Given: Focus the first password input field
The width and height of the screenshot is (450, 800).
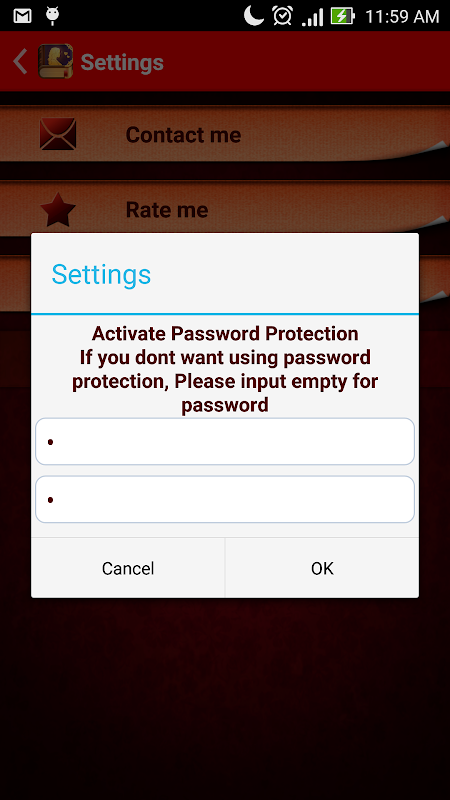Looking at the screenshot, I should pyautogui.click(x=224, y=441).
